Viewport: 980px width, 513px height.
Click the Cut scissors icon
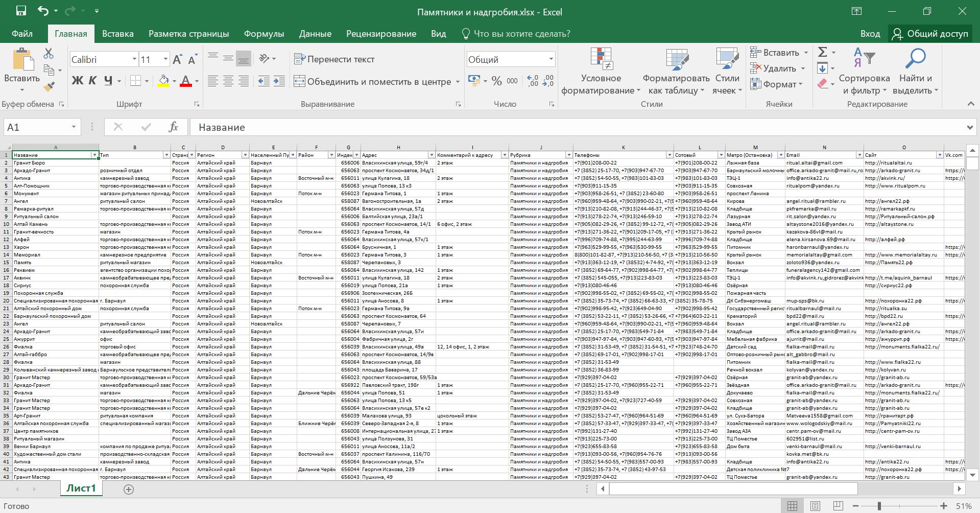[49, 53]
